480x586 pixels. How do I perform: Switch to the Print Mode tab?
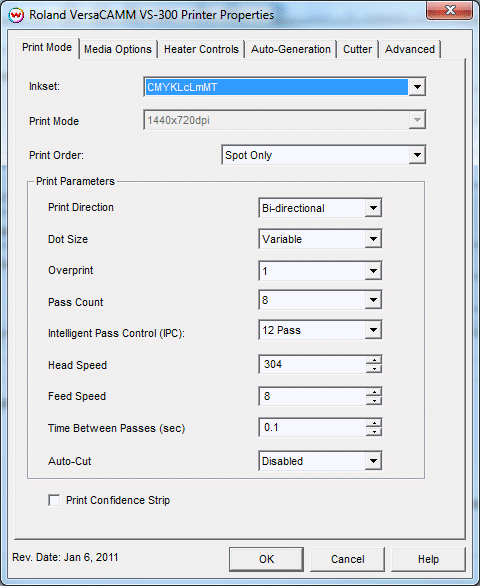[47, 47]
